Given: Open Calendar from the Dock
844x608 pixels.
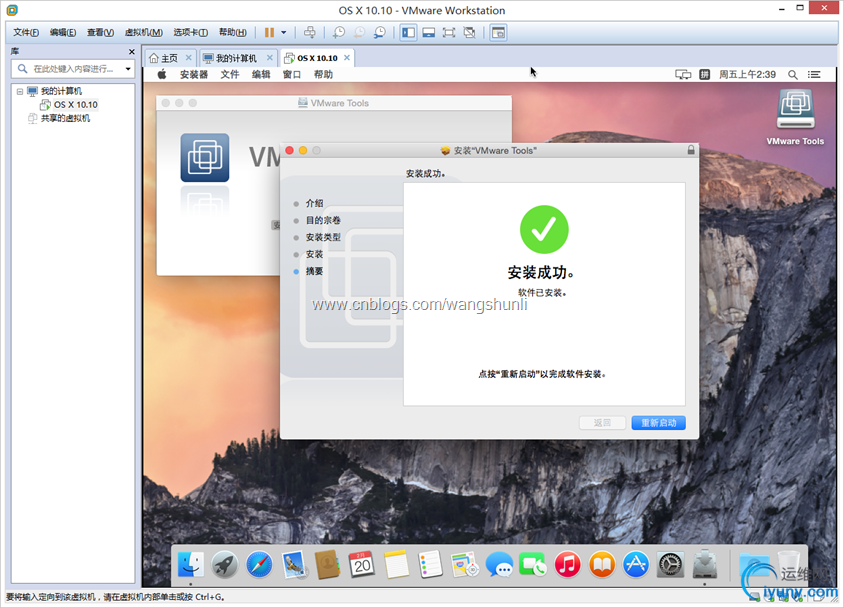Looking at the screenshot, I should (362, 565).
